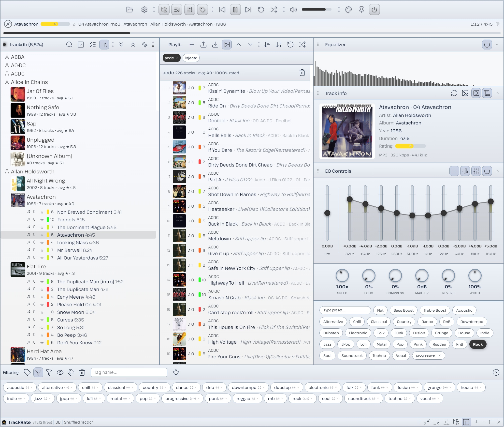This screenshot has height=427, width=504.
Task: Click the REVERB knob
Action: 448,275
